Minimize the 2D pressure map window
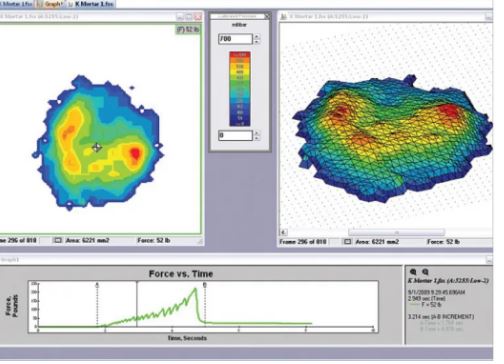 180,16
